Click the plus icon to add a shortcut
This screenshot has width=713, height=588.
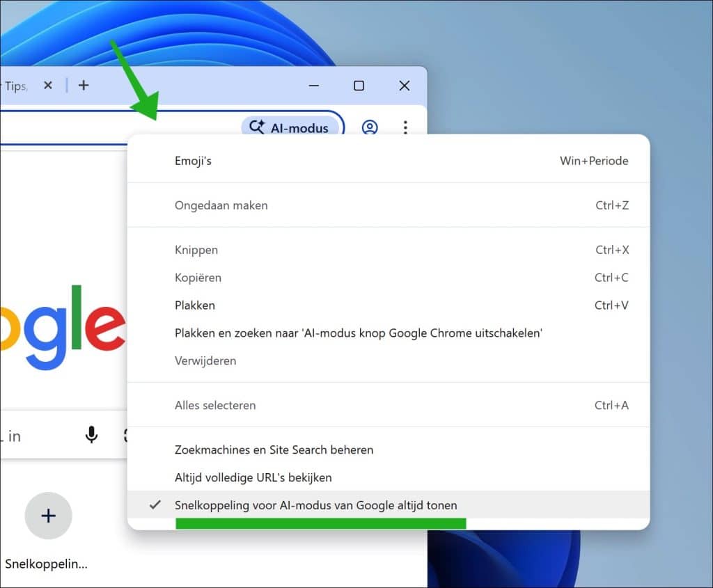click(48, 516)
